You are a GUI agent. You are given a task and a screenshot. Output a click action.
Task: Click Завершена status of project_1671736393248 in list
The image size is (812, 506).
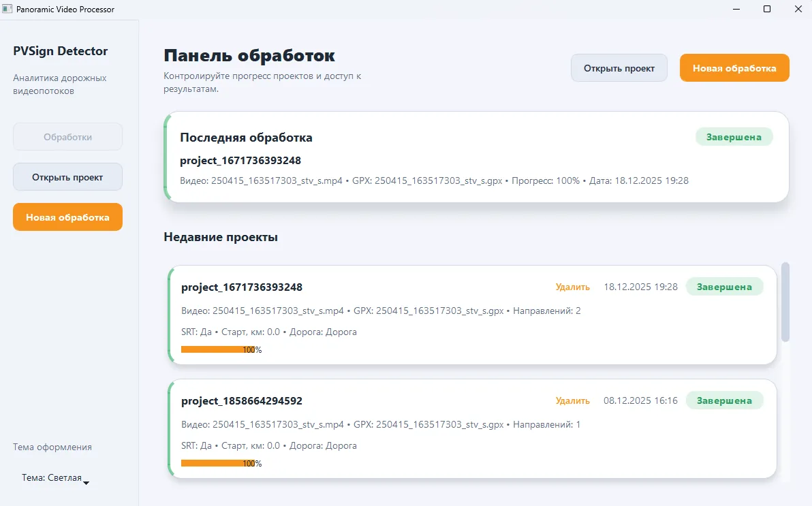pyautogui.click(x=724, y=287)
